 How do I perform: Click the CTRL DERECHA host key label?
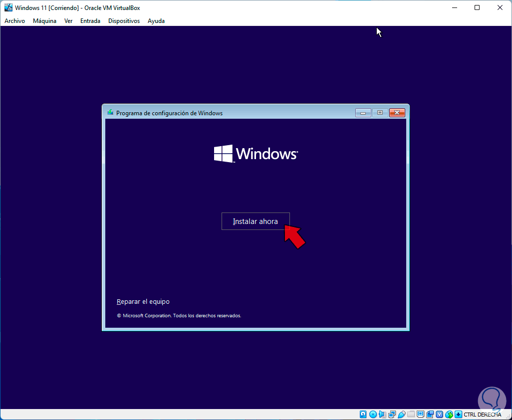tap(483, 415)
